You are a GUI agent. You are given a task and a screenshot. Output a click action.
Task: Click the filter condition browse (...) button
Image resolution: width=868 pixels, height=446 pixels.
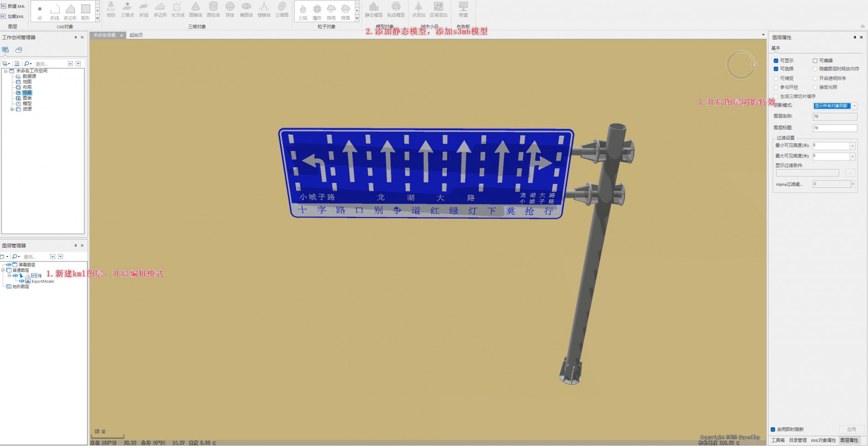[x=850, y=173]
